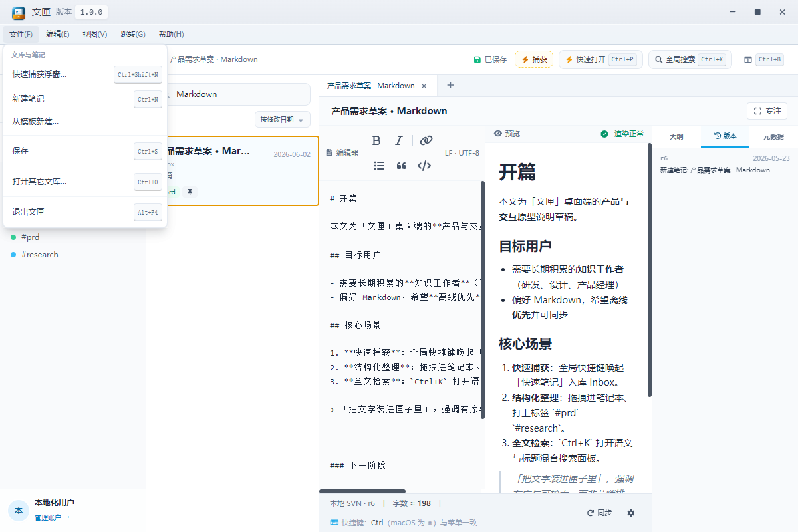
Task: Select the #research tag
Action: (x=39, y=254)
